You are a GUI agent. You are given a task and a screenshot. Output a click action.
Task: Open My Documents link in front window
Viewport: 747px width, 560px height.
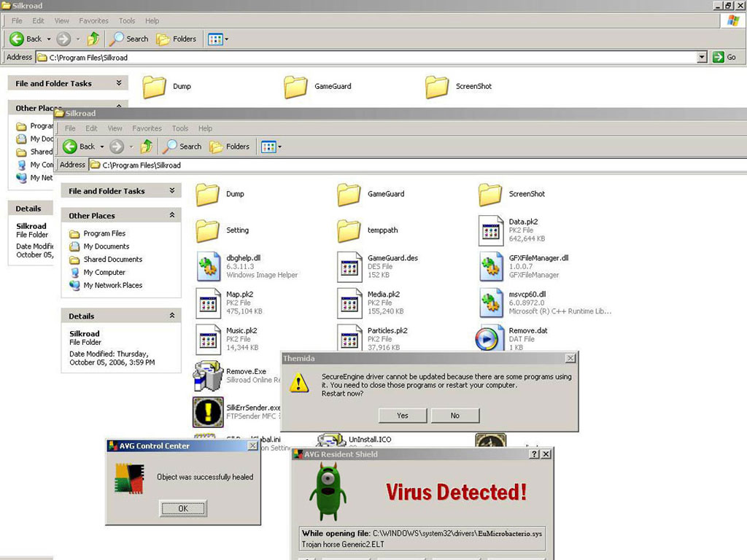[x=107, y=246]
